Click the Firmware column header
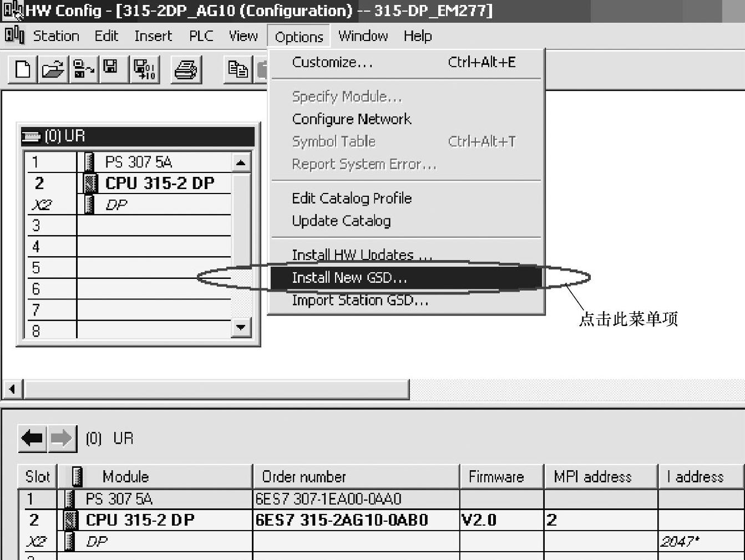745x560 pixels. (x=501, y=477)
